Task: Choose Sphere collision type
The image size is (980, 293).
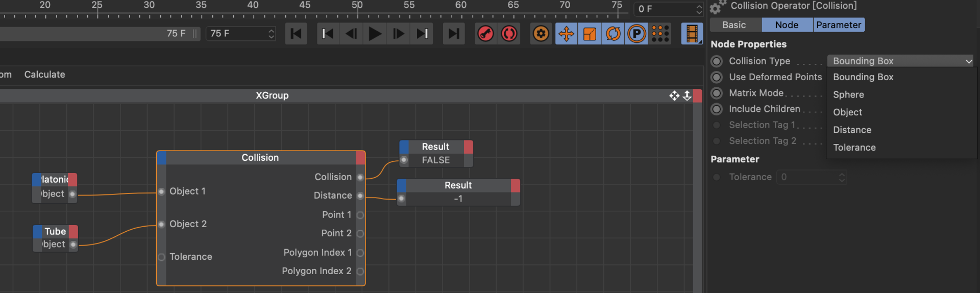Action: (x=901, y=95)
